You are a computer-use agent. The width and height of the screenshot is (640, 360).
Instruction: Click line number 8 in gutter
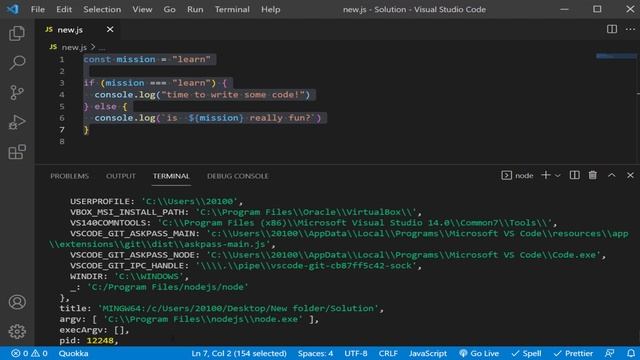[x=62, y=142]
